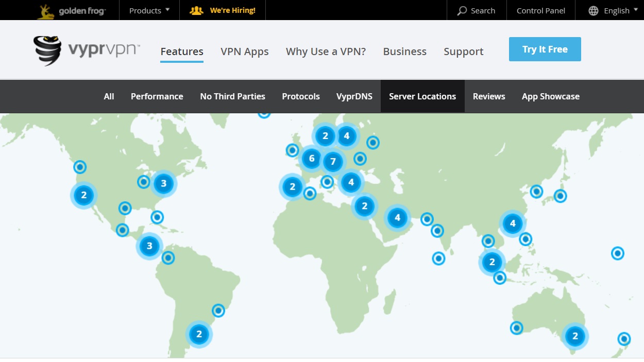
Task: Open Why Use a VPN? page
Action: (x=326, y=51)
